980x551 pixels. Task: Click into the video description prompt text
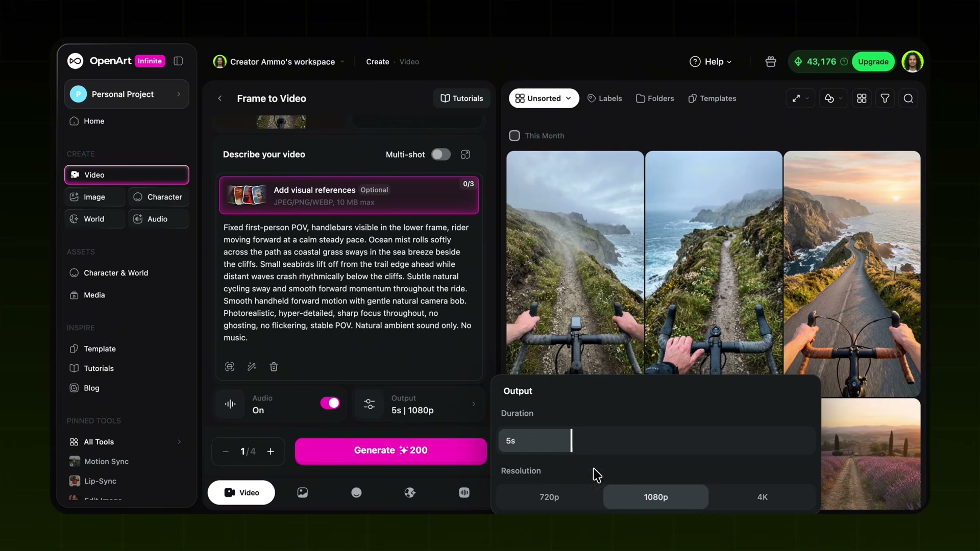point(348,283)
